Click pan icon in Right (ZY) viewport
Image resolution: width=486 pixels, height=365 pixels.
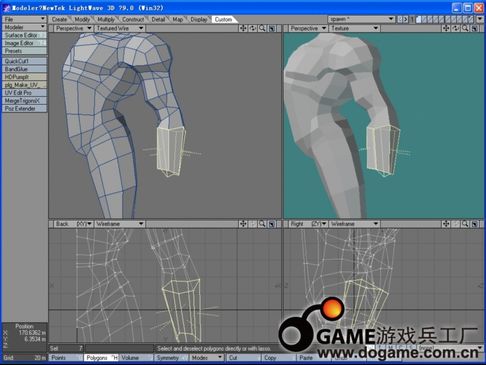446,224
